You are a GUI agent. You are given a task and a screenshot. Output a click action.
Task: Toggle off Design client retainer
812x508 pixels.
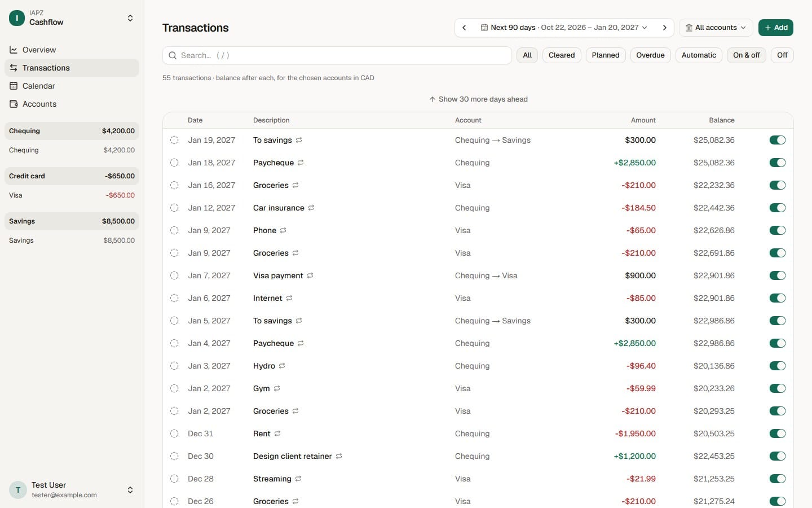(x=778, y=456)
